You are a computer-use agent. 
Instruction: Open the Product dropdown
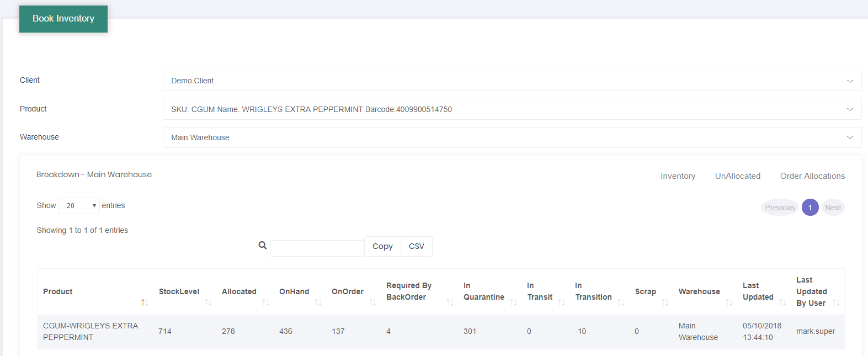pos(512,109)
